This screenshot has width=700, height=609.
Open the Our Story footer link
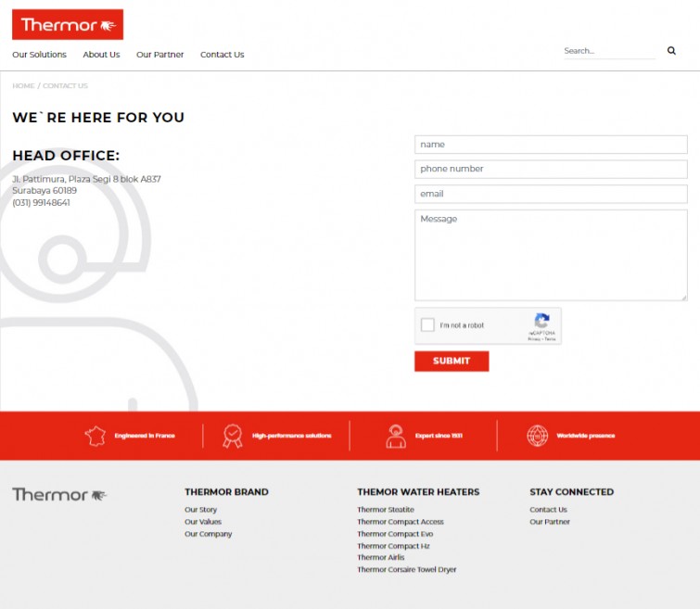click(200, 510)
